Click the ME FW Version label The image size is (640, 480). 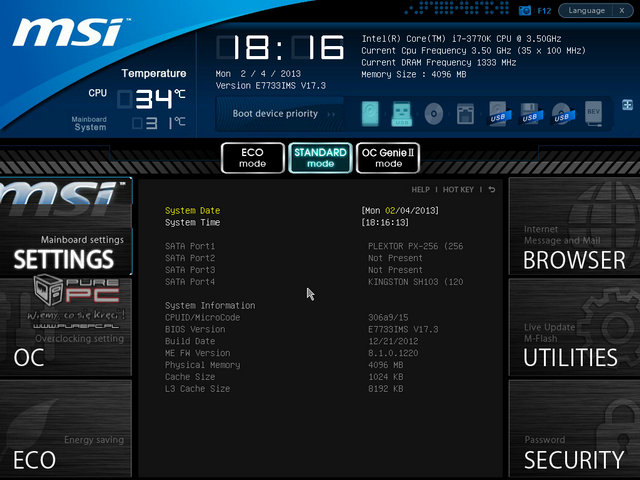pos(198,353)
